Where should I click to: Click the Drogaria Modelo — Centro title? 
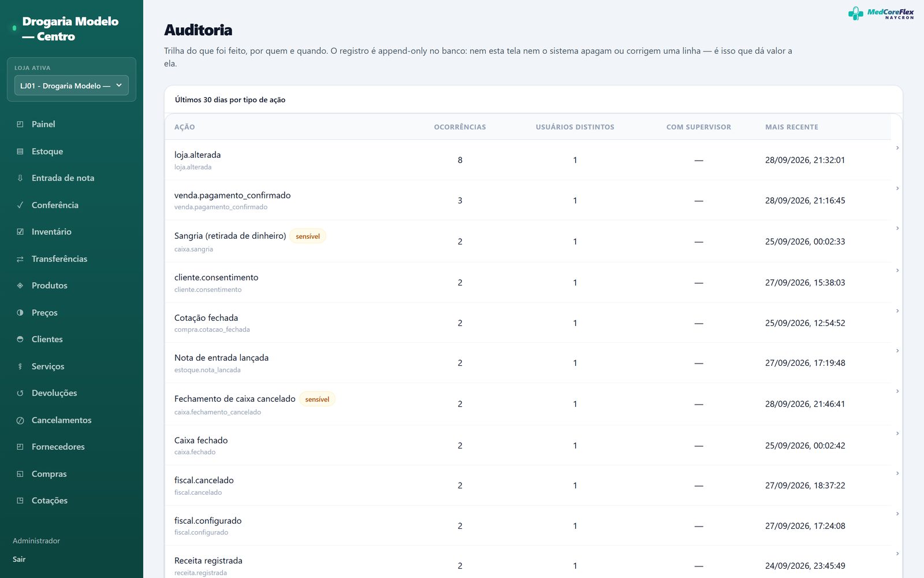[70, 29]
